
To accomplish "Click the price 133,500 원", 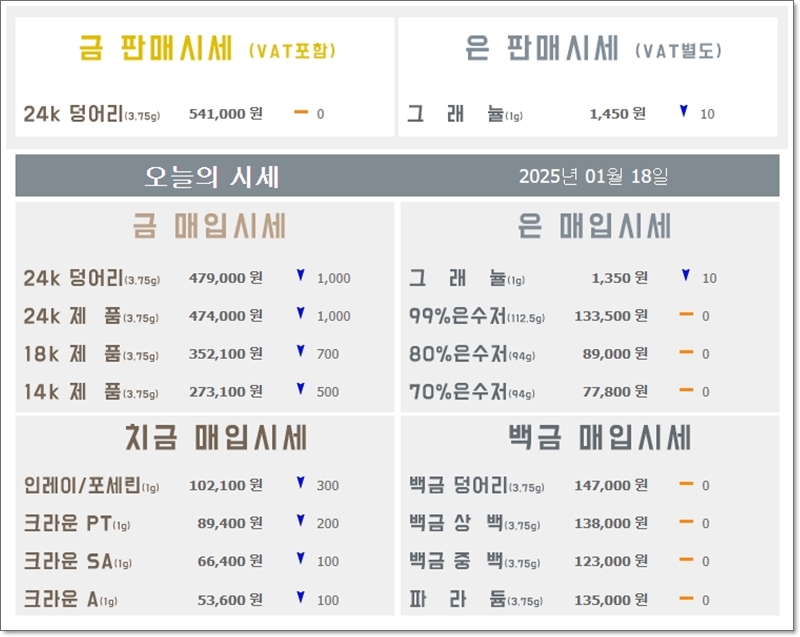I will point(611,316).
